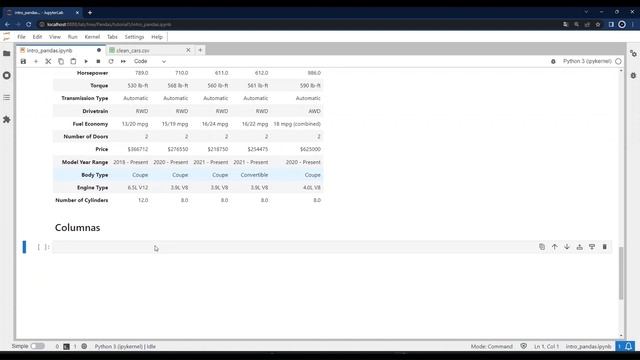Copy the selected cell from notebook toolbar

tap(61, 61)
